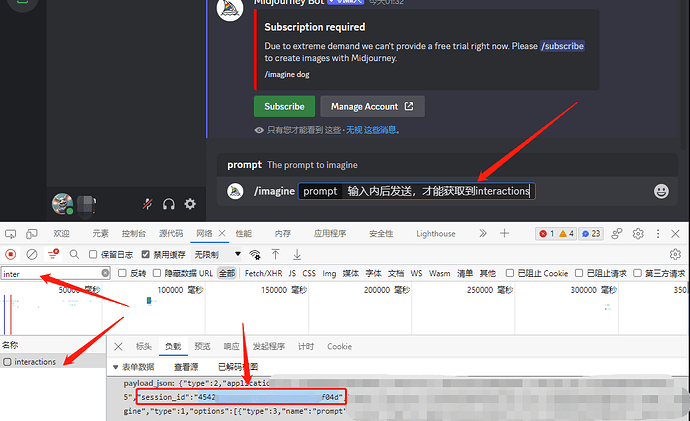Viewport: 690px width, 421px height.
Task: Switch to the Cookie details tab
Action: [339, 346]
